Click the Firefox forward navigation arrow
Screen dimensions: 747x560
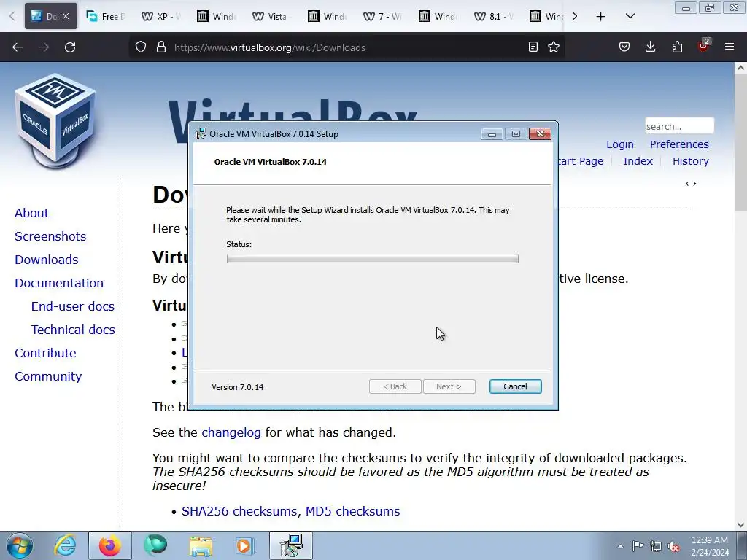click(x=44, y=47)
